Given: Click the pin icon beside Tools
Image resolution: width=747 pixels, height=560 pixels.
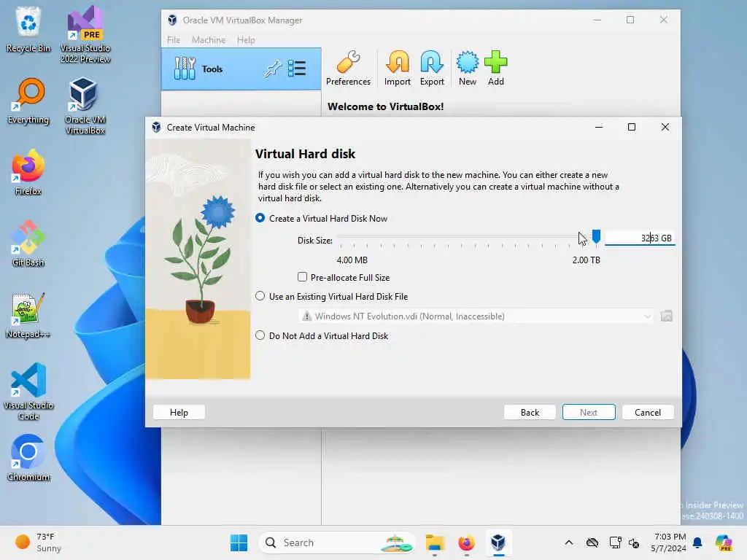Looking at the screenshot, I should 273,69.
